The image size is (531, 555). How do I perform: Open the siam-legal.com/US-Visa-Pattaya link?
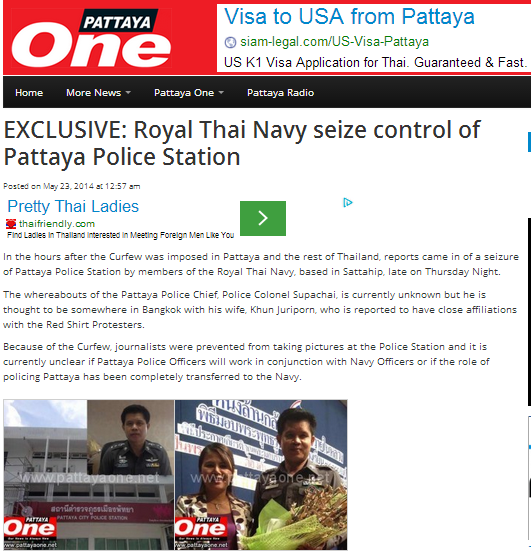(x=334, y=42)
